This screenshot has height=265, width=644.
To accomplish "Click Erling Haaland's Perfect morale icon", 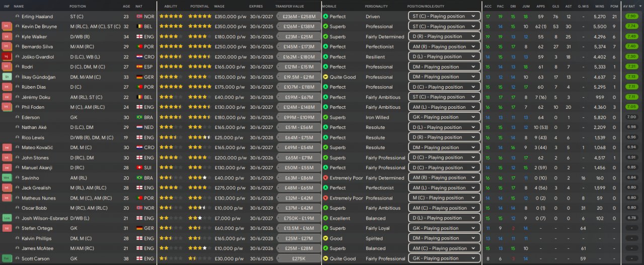I will pos(326,16).
